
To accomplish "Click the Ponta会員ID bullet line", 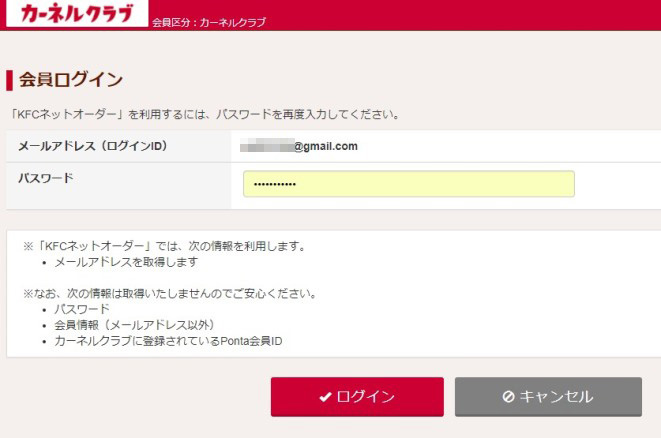I will point(168,341).
